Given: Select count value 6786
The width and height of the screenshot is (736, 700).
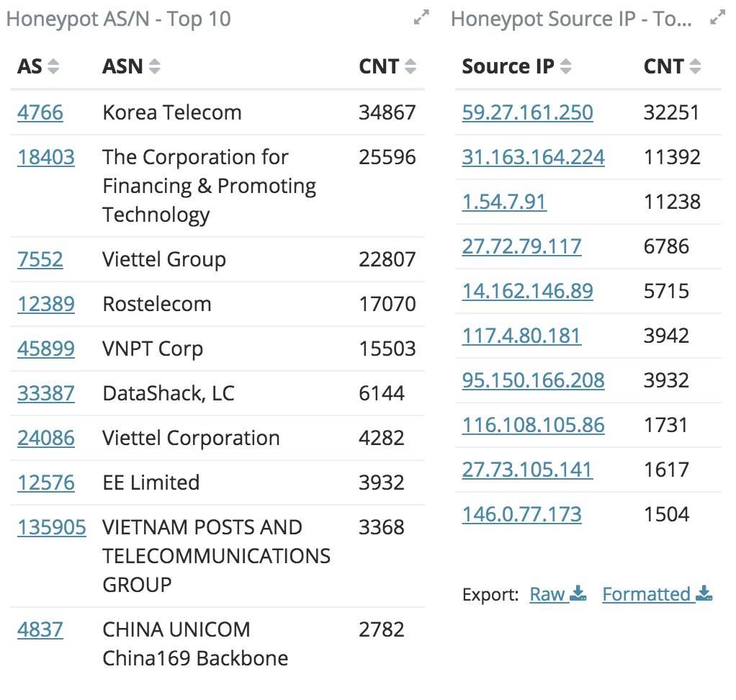Looking at the screenshot, I should 666,246.
